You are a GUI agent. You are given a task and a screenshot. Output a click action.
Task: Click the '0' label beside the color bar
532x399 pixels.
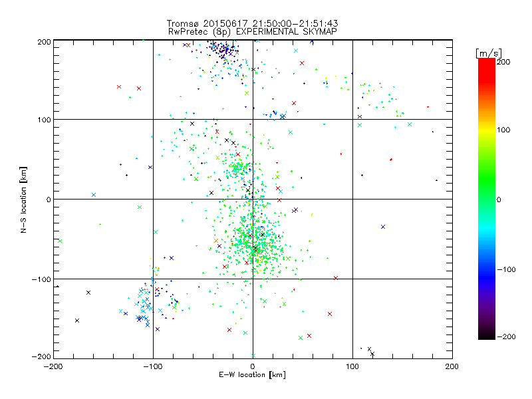point(499,199)
